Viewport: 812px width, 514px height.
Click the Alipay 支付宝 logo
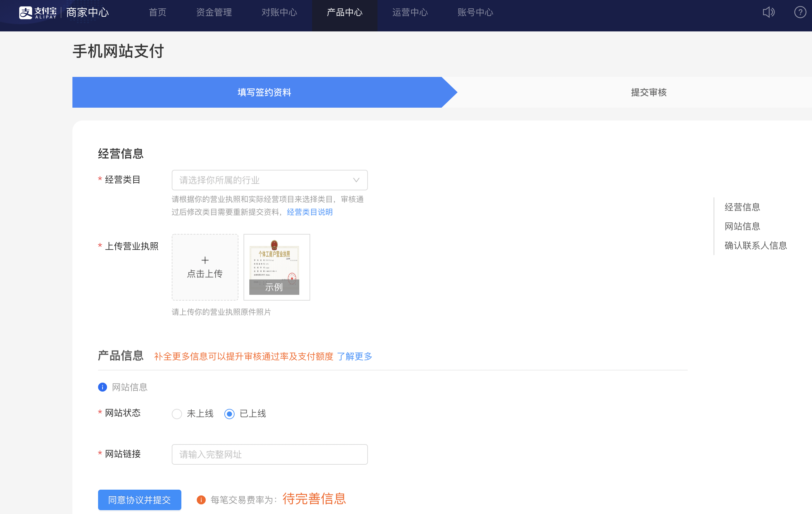(38, 12)
